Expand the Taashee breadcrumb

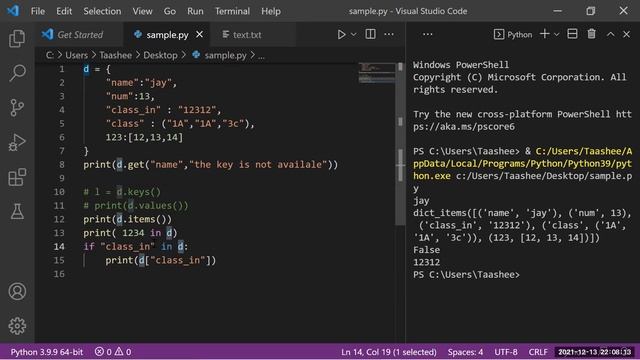(x=116, y=55)
